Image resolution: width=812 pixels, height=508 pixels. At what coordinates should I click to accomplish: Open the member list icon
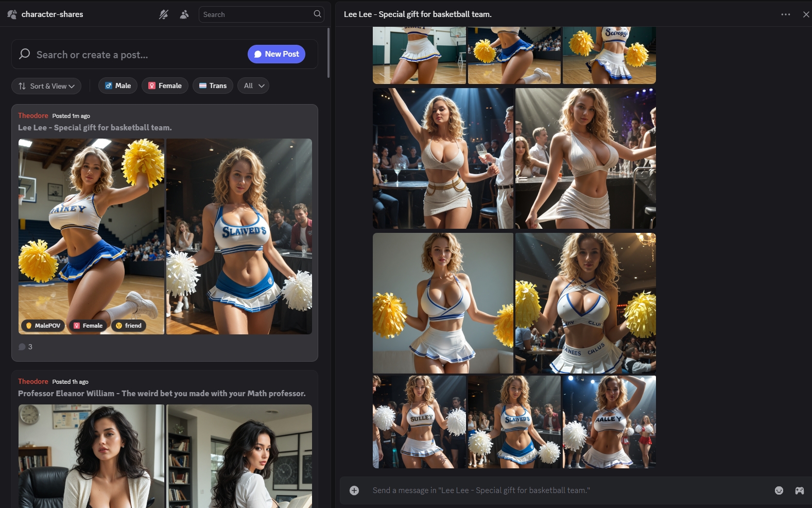coord(184,14)
